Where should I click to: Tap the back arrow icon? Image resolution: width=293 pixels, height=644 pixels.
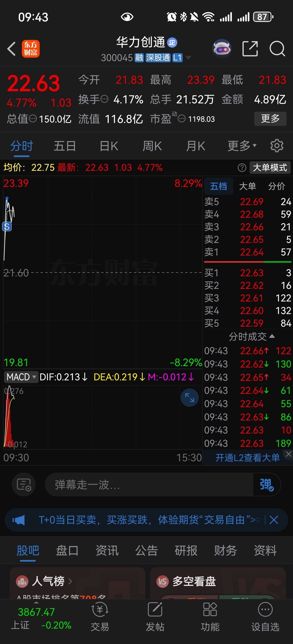click(11, 49)
